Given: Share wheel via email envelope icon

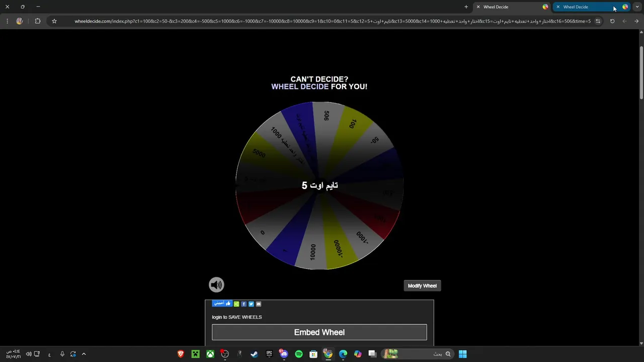Looking at the screenshot, I should coord(259,304).
